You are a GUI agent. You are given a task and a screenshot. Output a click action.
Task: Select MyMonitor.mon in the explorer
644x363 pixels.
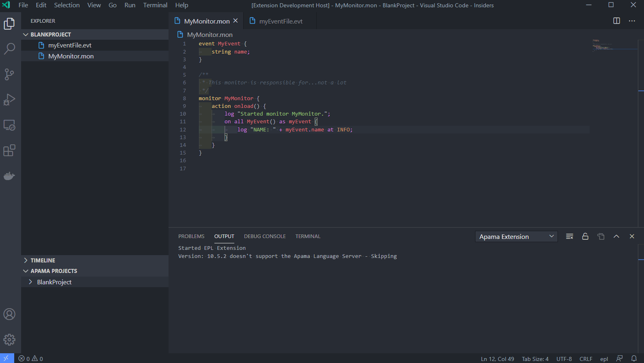(x=95, y=56)
